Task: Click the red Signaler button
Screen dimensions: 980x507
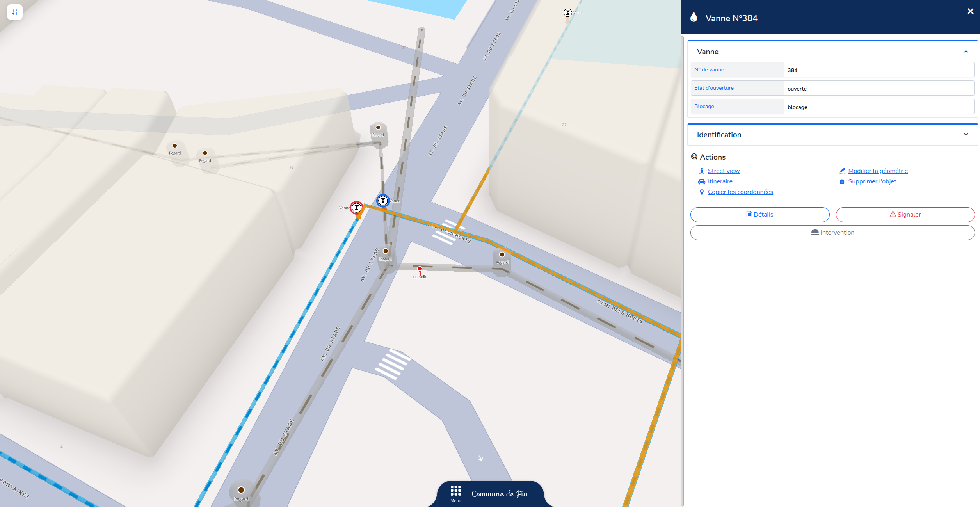Action: coord(905,215)
